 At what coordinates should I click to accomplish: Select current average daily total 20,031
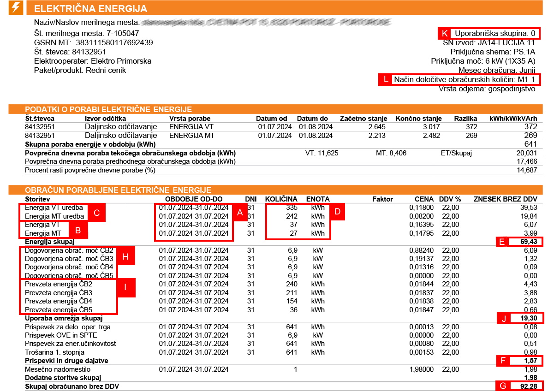[526, 153]
